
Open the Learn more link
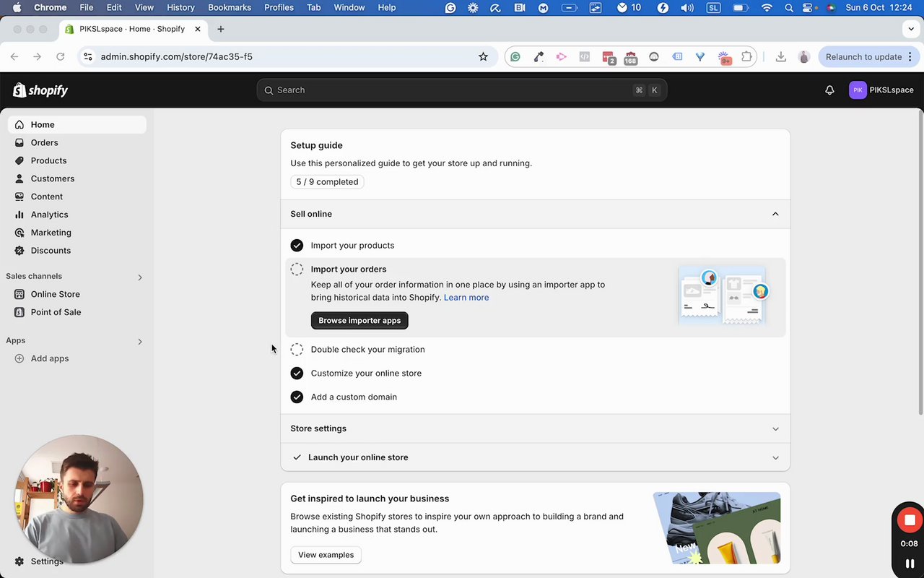(x=466, y=298)
